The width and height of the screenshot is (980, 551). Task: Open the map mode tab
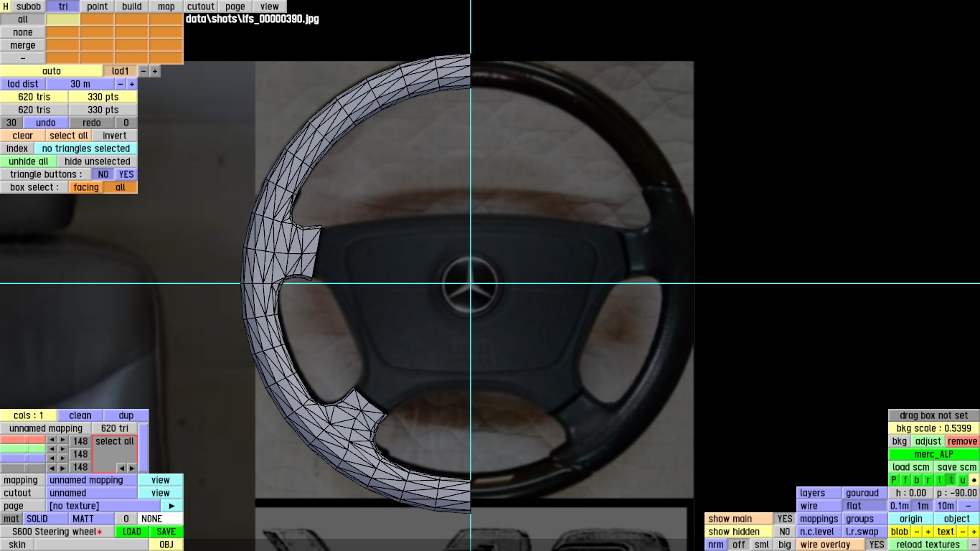click(x=166, y=6)
